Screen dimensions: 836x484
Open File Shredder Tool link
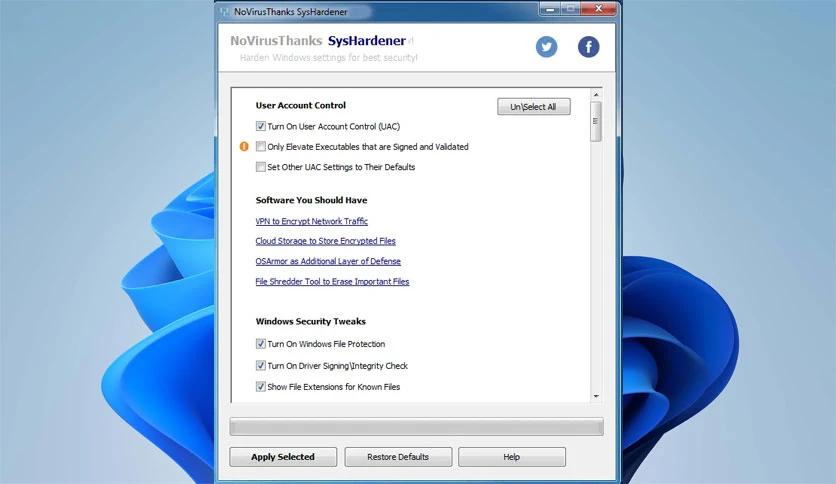332,282
